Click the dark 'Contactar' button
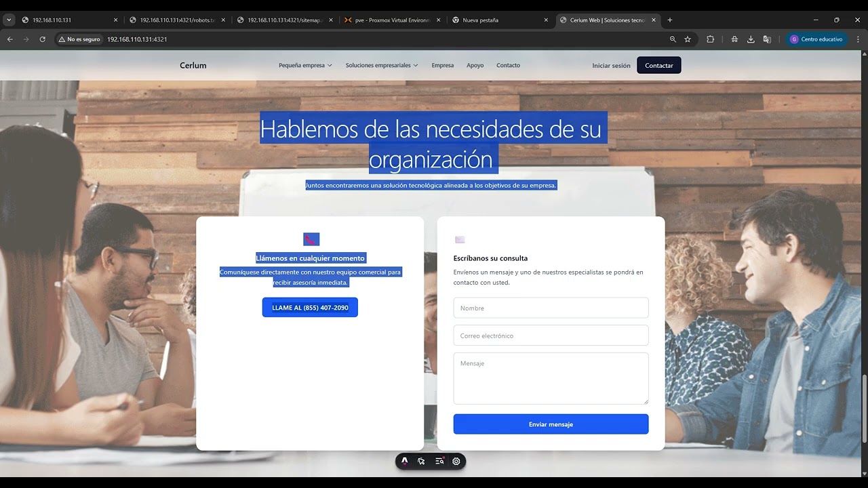 click(x=659, y=65)
